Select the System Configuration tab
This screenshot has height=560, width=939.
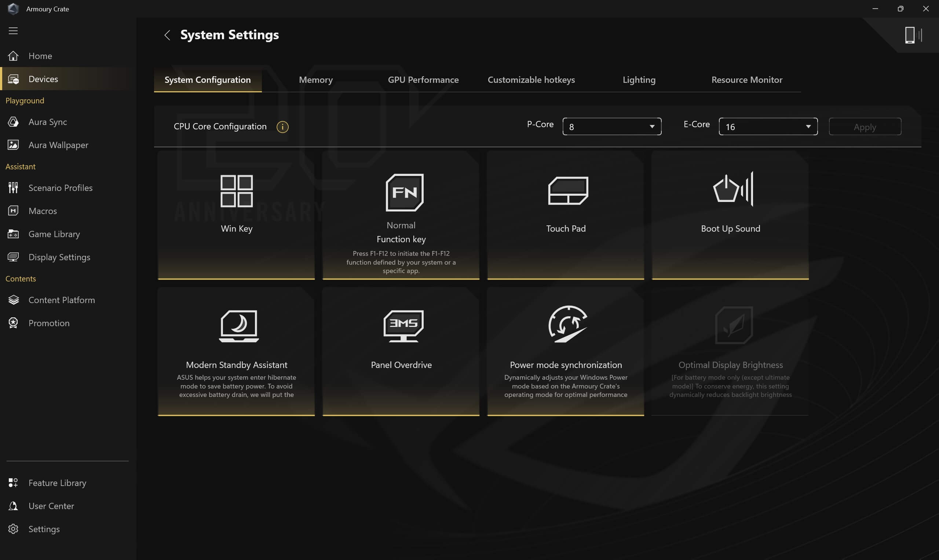(x=208, y=80)
